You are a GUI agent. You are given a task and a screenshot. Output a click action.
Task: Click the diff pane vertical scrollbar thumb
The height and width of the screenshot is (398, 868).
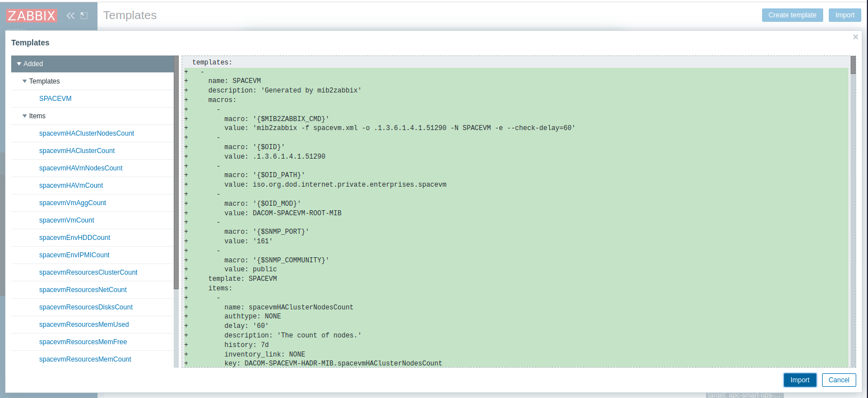point(853,65)
